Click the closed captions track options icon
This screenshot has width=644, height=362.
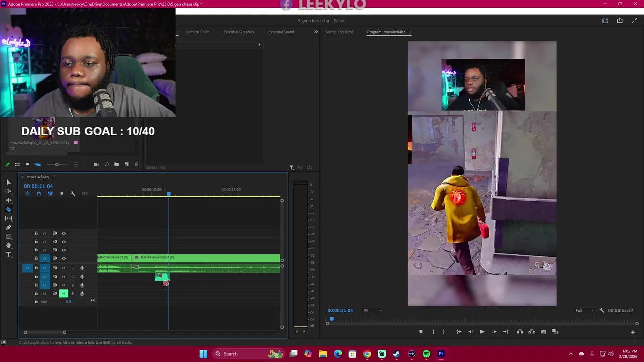click(x=85, y=194)
